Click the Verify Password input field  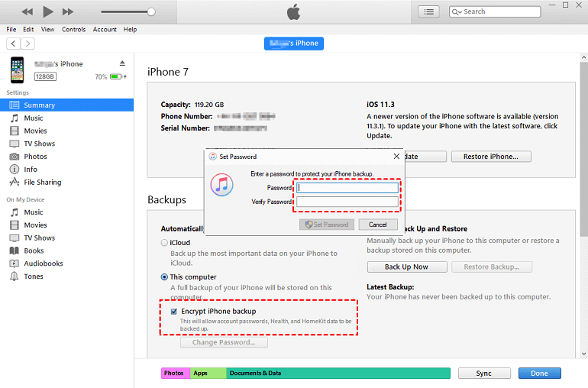(347, 202)
